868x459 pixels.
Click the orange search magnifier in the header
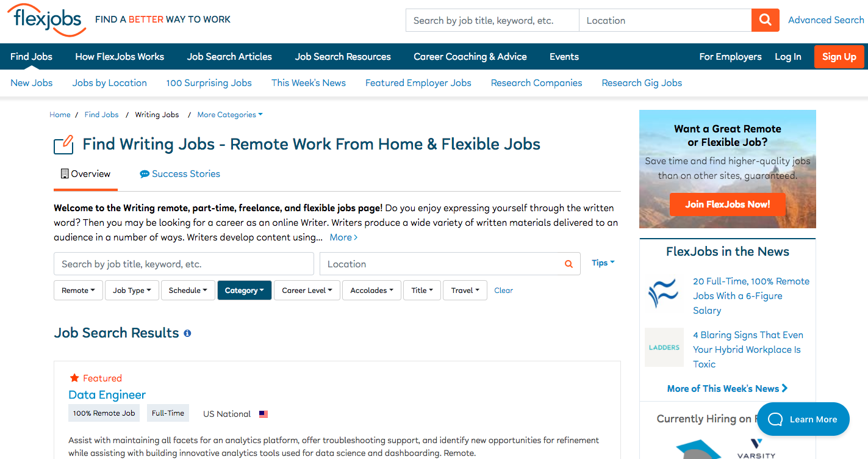(765, 20)
